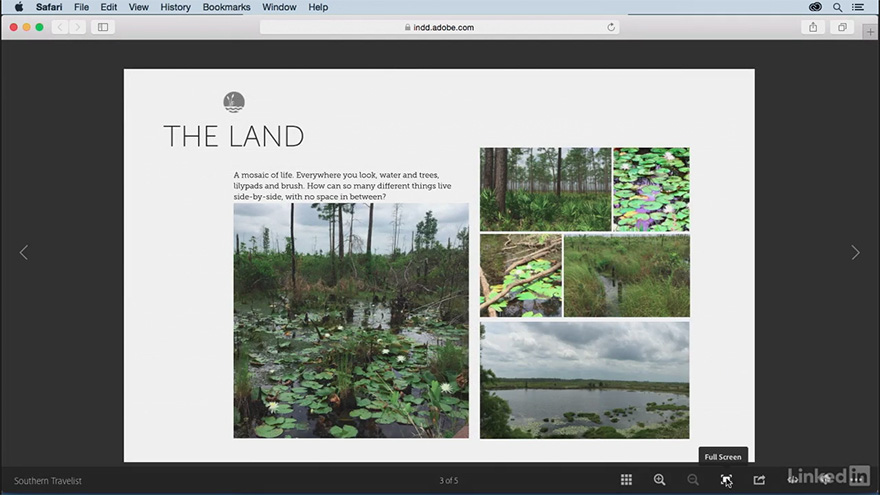The image size is (880, 495).
Task: Zoom in on the document
Action: click(x=659, y=480)
